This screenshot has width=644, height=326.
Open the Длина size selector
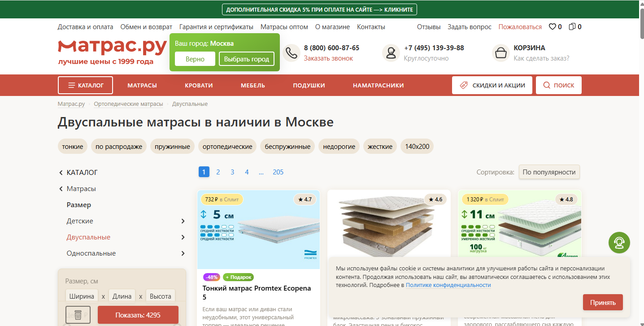point(122,296)
